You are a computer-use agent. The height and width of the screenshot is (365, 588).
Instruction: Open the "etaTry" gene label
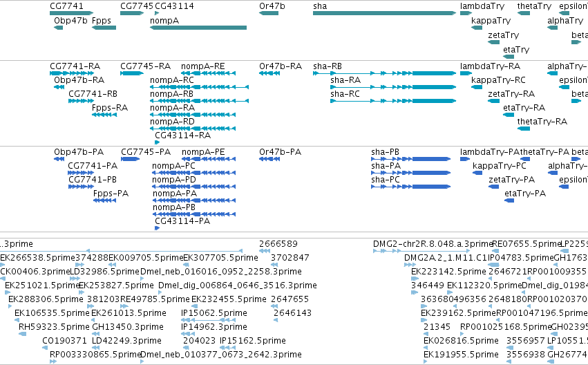(x=516, y=50)
